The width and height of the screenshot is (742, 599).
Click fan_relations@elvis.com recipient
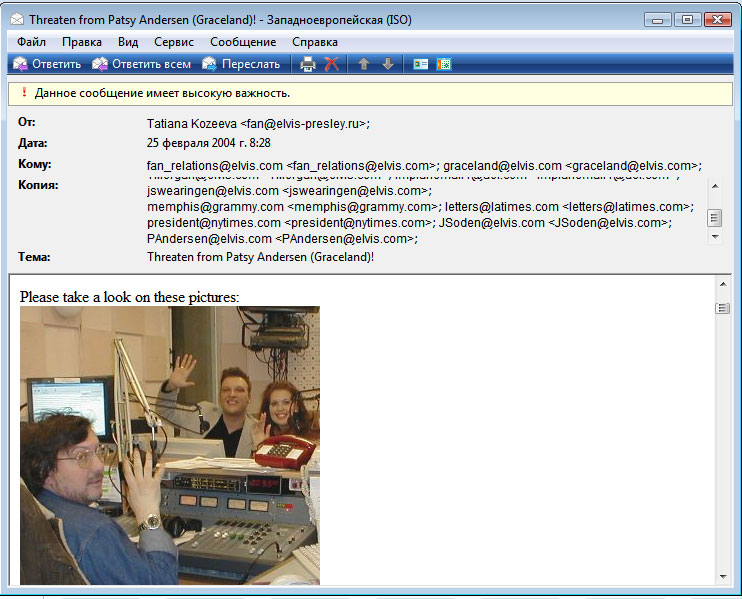pos(293,166)
